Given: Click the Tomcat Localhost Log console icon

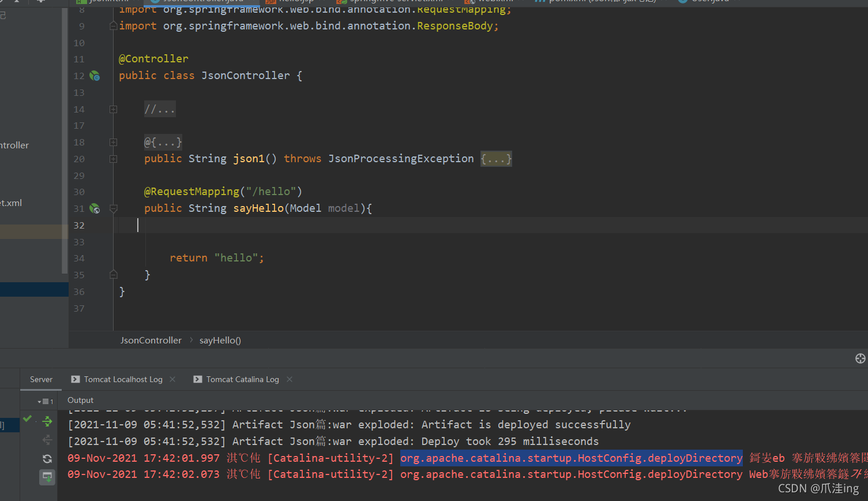Looking at the screenshot, I should point(76,379).
